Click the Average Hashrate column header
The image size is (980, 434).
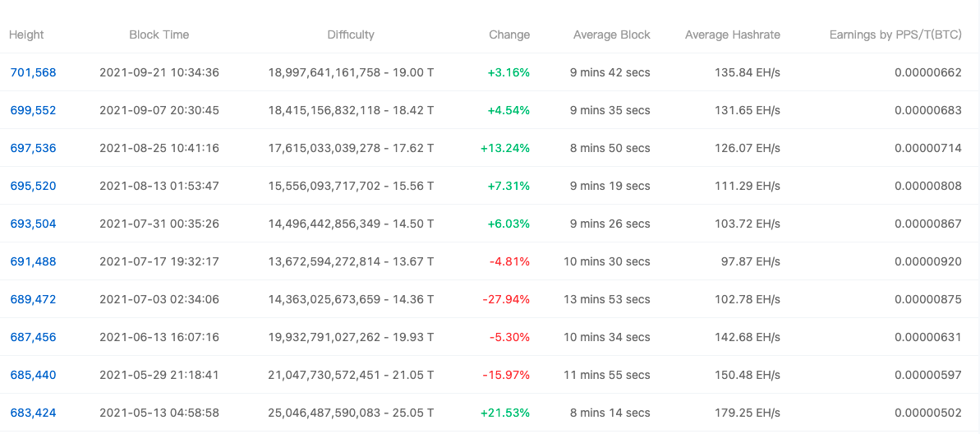(x=732, y=35)
